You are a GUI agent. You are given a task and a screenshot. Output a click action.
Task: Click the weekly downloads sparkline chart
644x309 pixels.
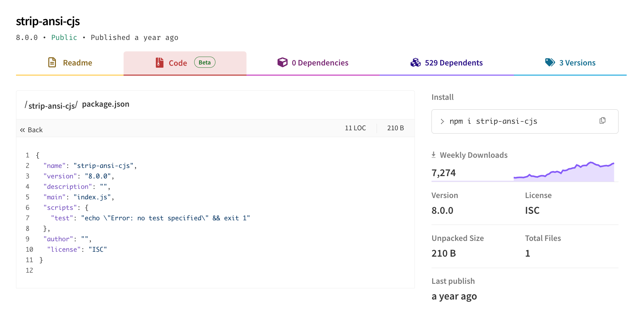click(x=564, y=172)
